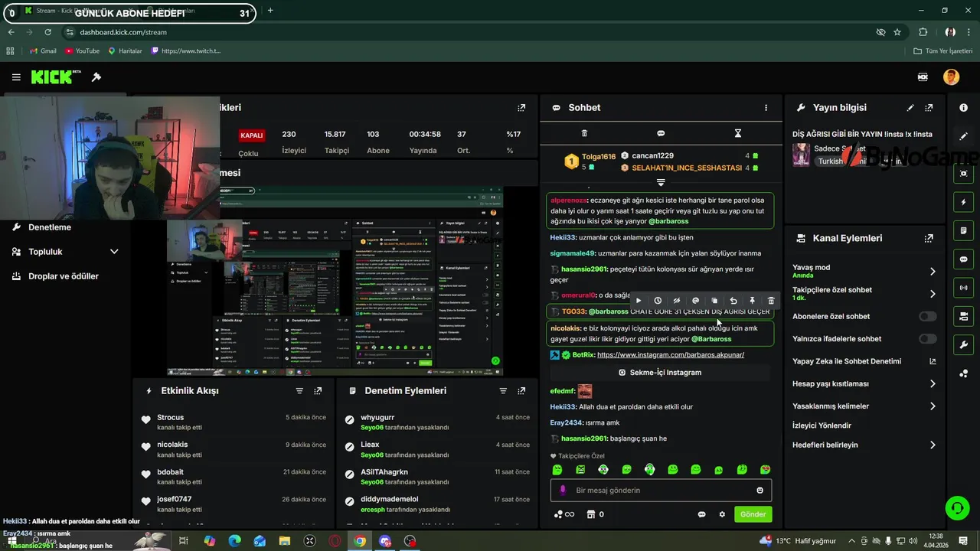The image size is (980, 551).
Task: Open Droplar ve ödüller in sidebar
Action: [64, 276]
